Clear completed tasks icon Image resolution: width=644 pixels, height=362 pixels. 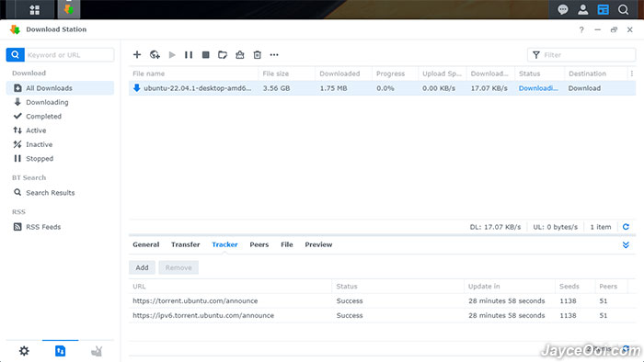point(240,54)
